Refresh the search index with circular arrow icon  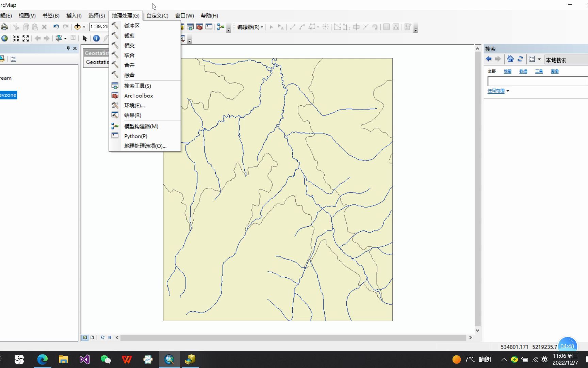pyautogui.click(x=520, y=59)
